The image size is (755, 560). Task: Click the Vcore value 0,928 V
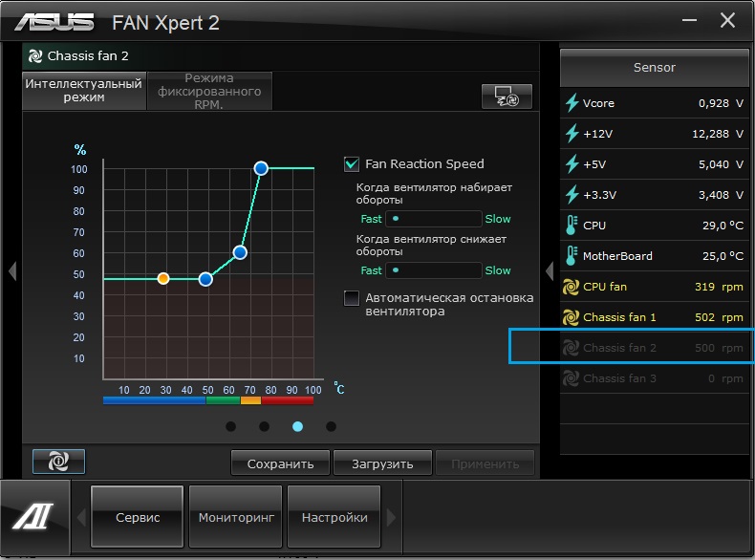point(721,103)
